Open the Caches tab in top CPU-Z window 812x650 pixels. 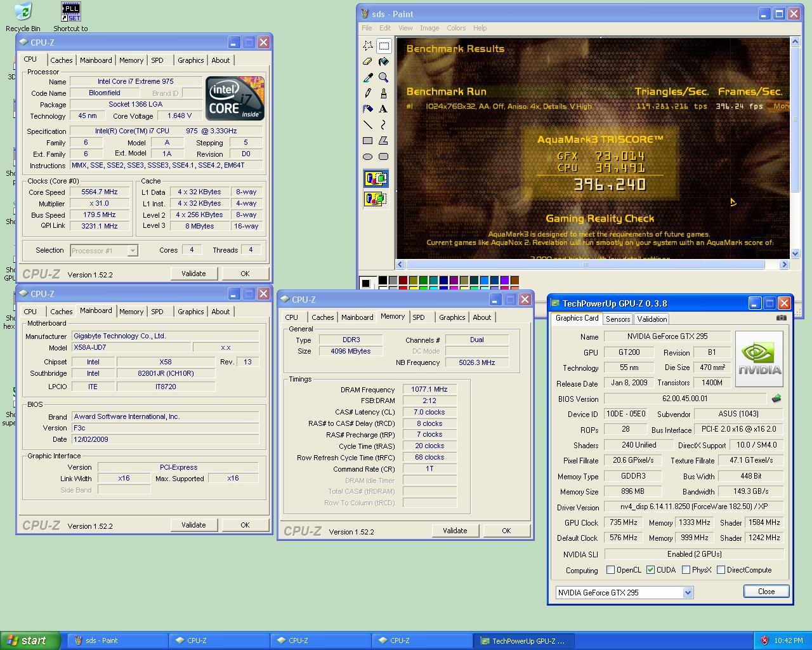click(x=62, y=60)
